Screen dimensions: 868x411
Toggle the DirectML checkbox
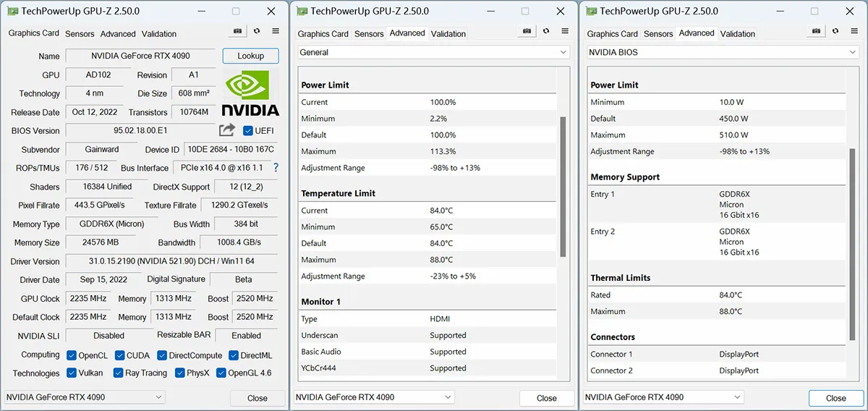(234, 355)
